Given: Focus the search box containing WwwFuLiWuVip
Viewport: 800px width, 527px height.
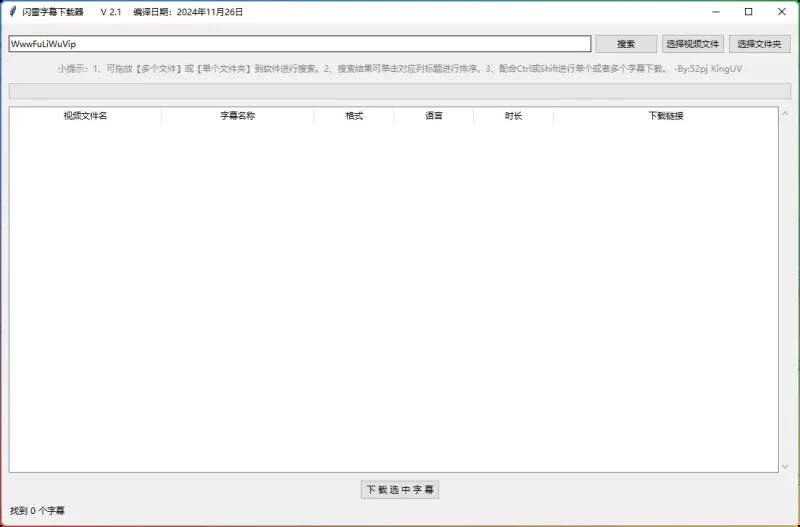Looking at the screenshot, I should pyautogui.click(x=300, y=44).
